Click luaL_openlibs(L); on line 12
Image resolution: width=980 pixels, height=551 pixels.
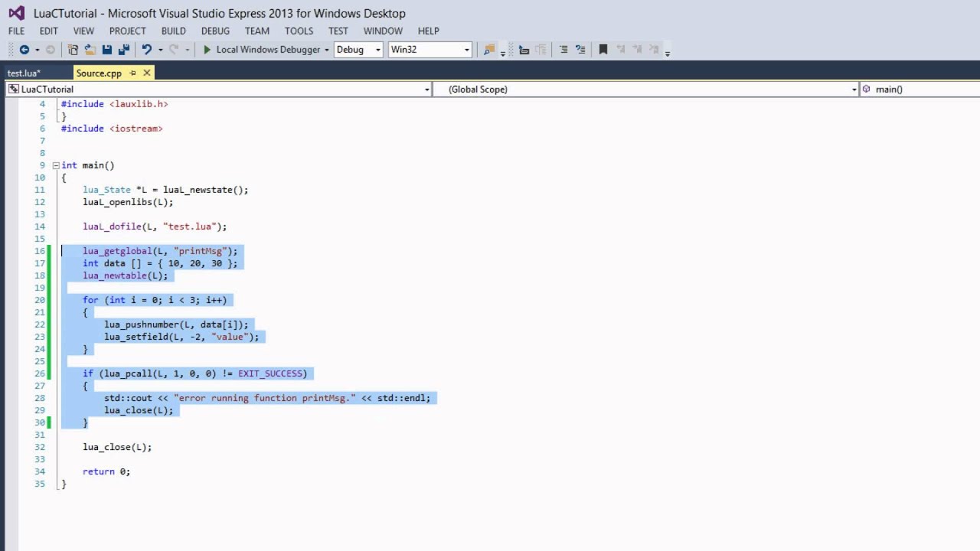(128, 202)
